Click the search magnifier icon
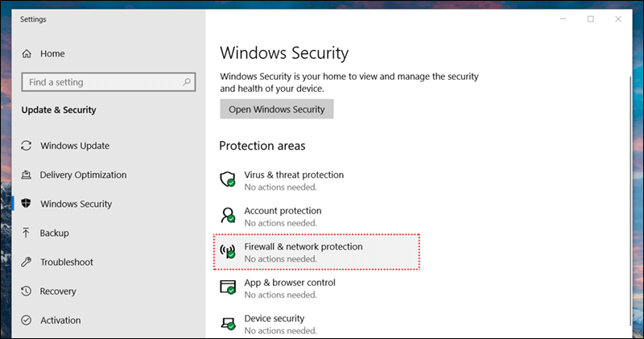 pos(187,81)
